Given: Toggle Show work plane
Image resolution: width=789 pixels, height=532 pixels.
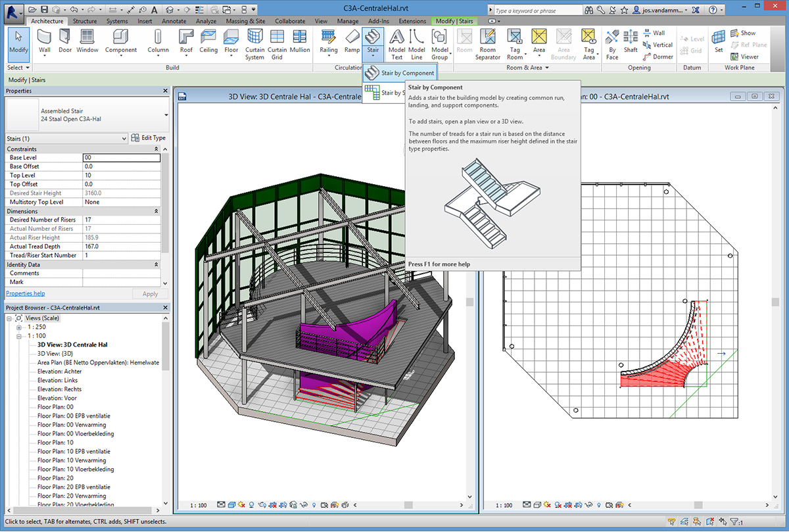Looking at the screenshot, I should point(743,33).
